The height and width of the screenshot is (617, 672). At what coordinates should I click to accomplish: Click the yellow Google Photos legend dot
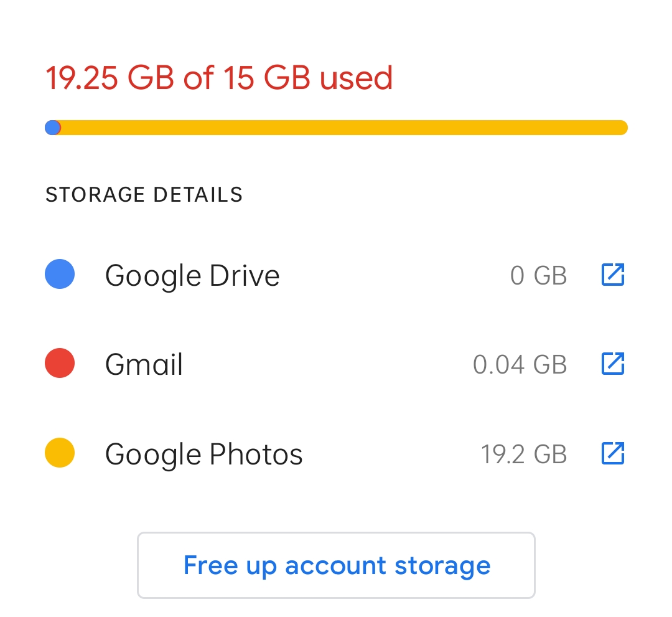60,453
